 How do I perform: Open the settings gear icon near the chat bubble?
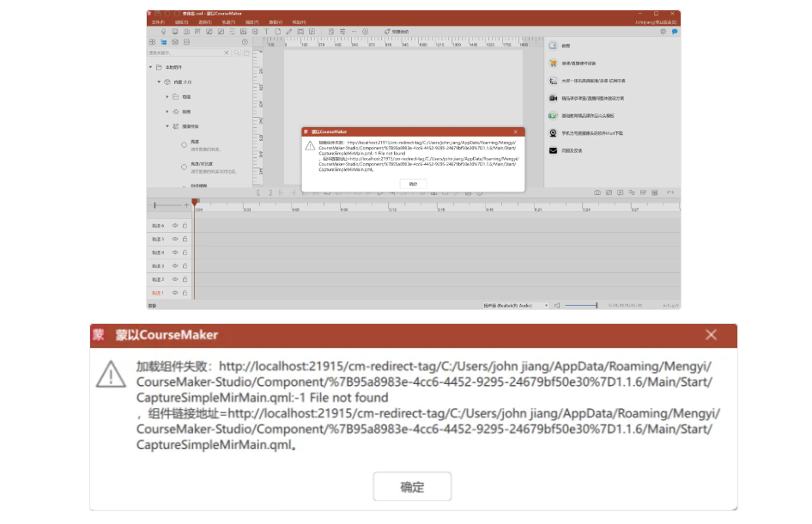point(663,32)
